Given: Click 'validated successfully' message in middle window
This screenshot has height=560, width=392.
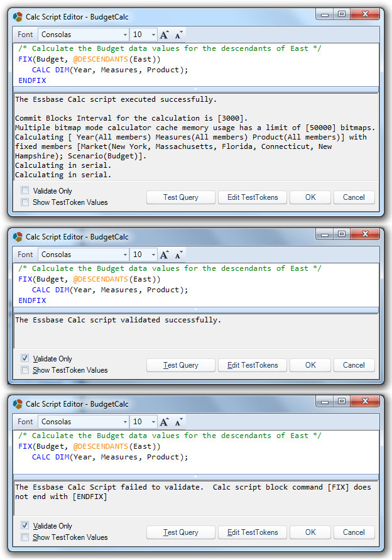Looking at the screenshot, I should (118, 320).
